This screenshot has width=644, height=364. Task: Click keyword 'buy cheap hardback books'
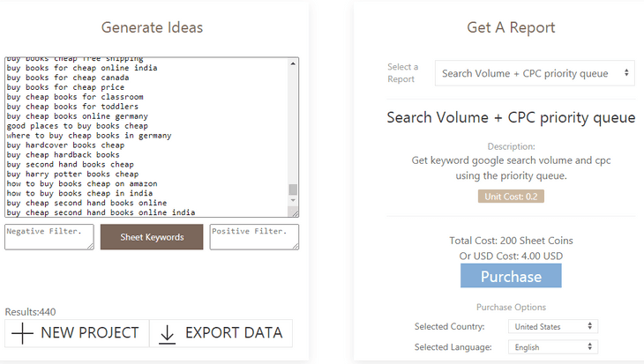click(63, 155)
